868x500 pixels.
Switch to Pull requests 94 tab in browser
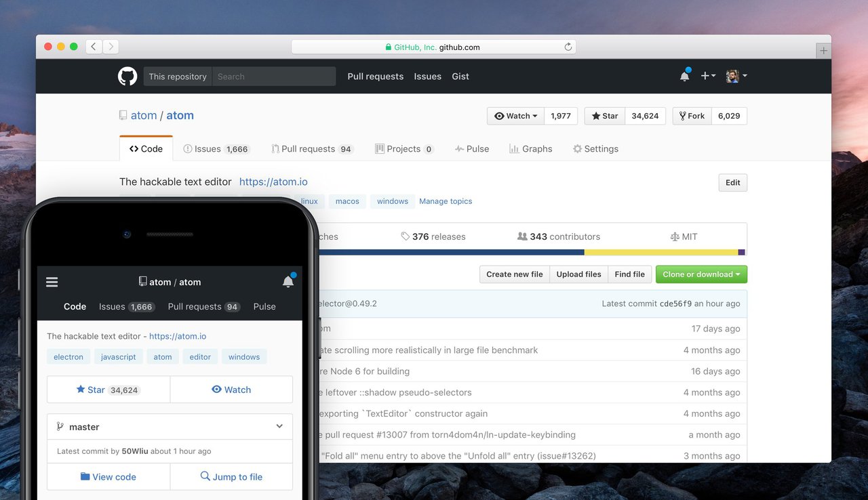(x=313, y=149)
